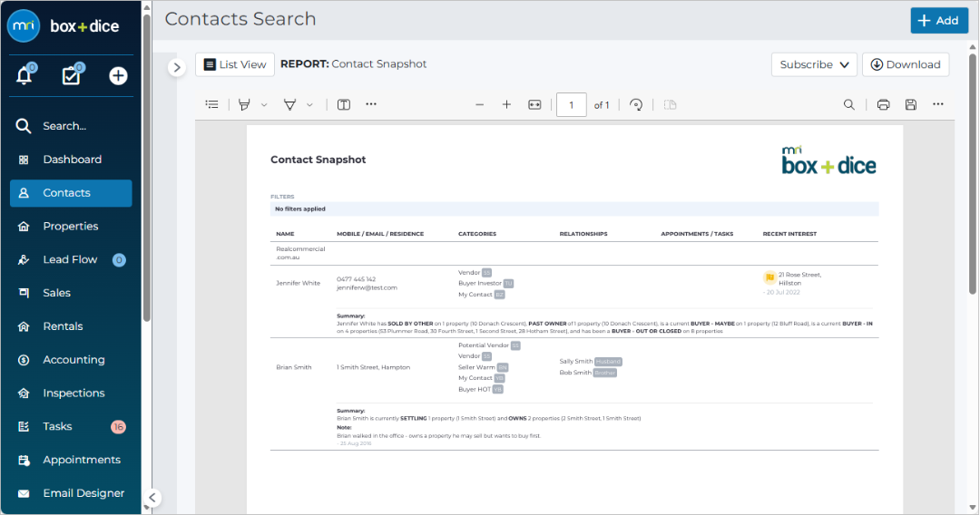
Task: Collapse the sidebar with left chevron
Action: coord(152,498)
